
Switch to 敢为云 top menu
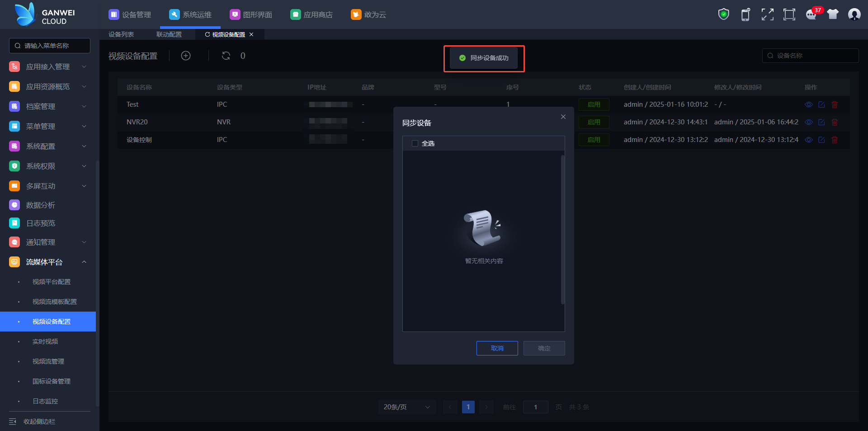point(368,14)
